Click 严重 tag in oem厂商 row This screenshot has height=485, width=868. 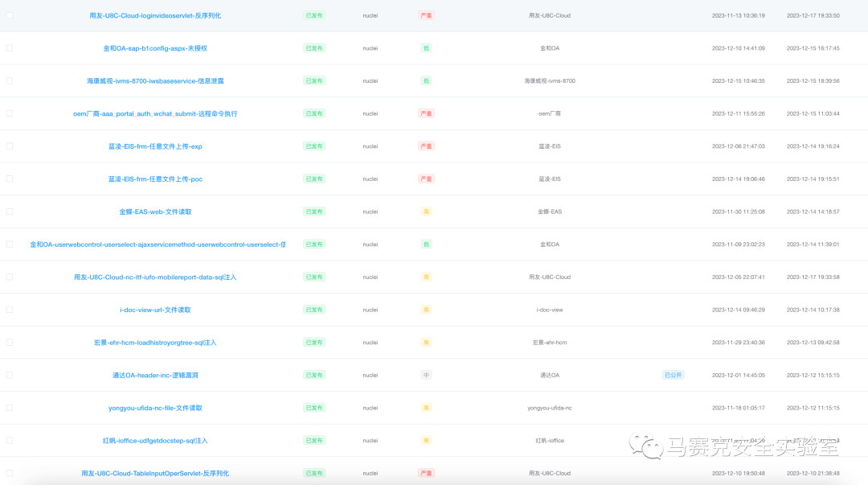tap(426, 113)
